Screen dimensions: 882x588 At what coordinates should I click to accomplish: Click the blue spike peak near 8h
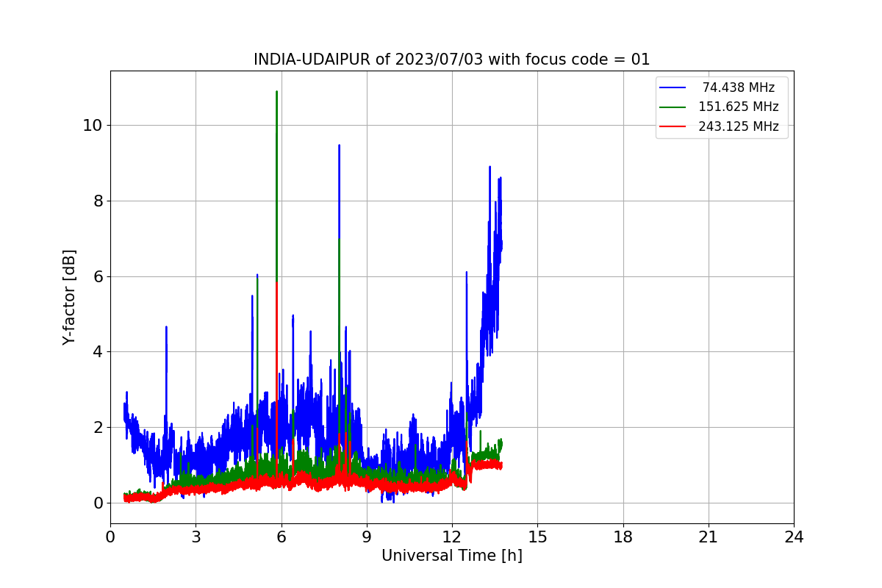(339, 146)
